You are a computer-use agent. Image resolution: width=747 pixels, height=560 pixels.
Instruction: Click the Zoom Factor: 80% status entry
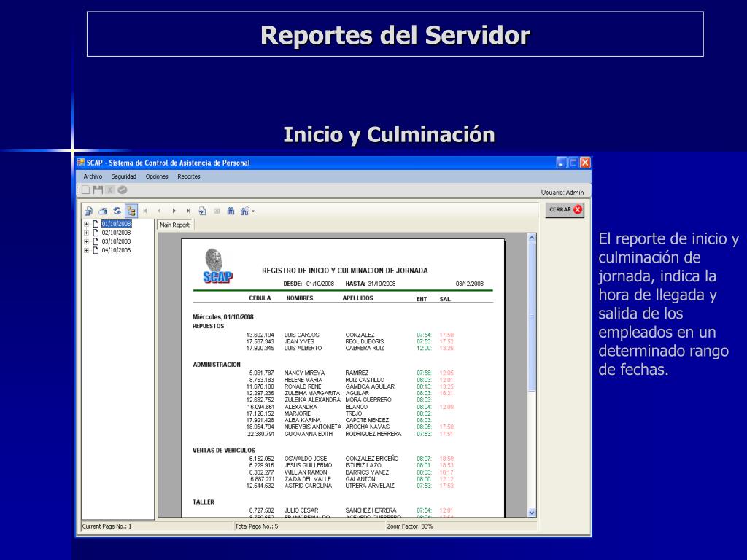[410, 526]
